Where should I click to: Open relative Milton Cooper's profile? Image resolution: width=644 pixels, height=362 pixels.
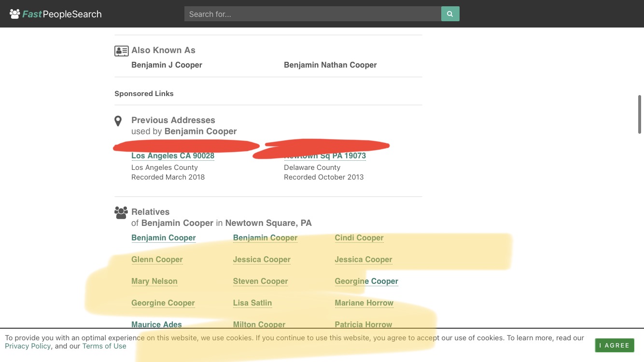coord(259,325)
